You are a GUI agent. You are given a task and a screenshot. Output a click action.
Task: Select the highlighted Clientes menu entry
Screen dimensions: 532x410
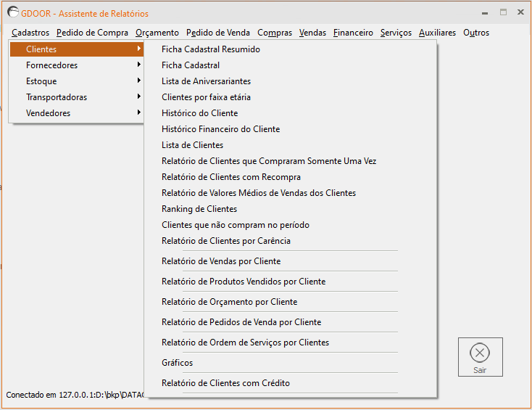click(x=41, y=49)
